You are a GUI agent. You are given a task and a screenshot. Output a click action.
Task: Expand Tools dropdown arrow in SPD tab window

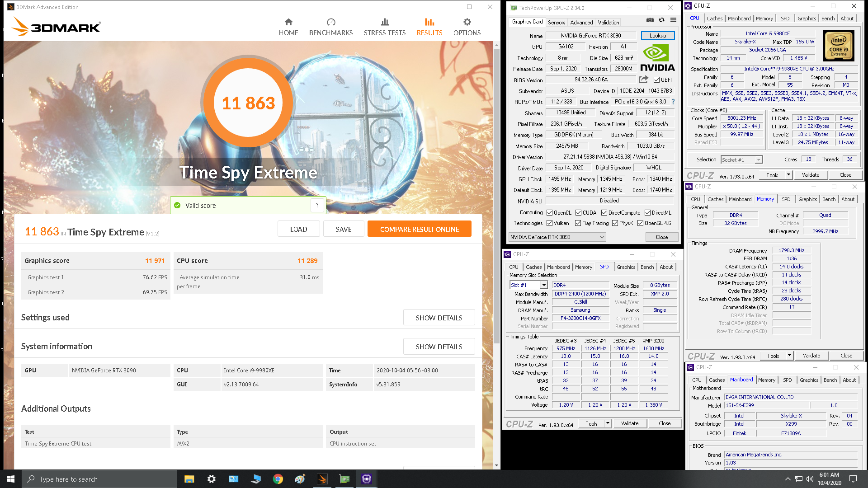[x=608, y=423]
